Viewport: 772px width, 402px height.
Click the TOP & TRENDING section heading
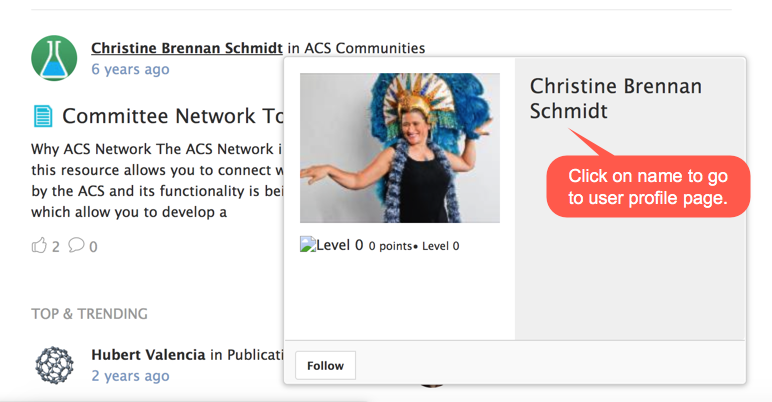coord(89,314)
